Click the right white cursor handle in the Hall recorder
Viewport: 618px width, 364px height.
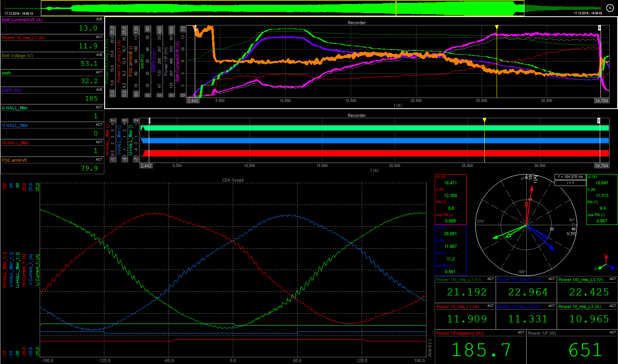tap(599, 121)
